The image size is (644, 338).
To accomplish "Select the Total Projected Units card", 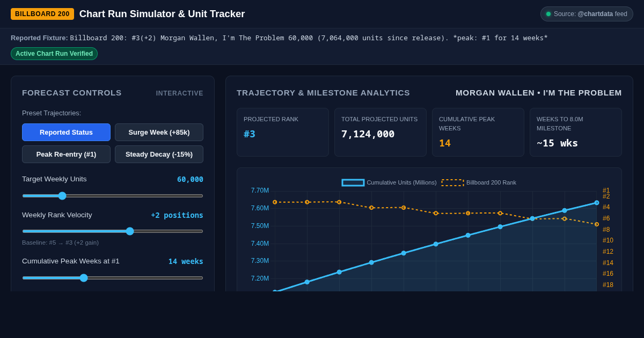I will (x=380, y=133).
